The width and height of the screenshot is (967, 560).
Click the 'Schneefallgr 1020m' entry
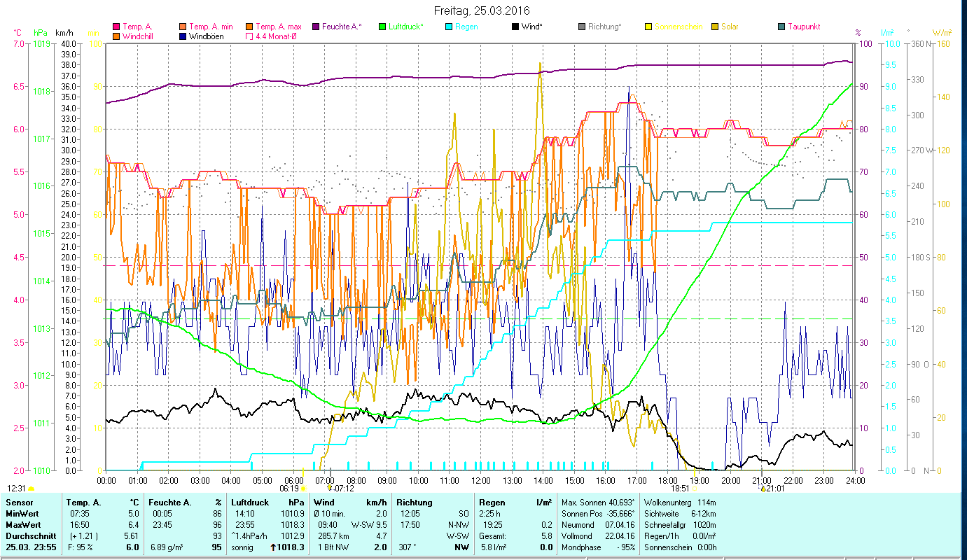click(x=679, y=525)
